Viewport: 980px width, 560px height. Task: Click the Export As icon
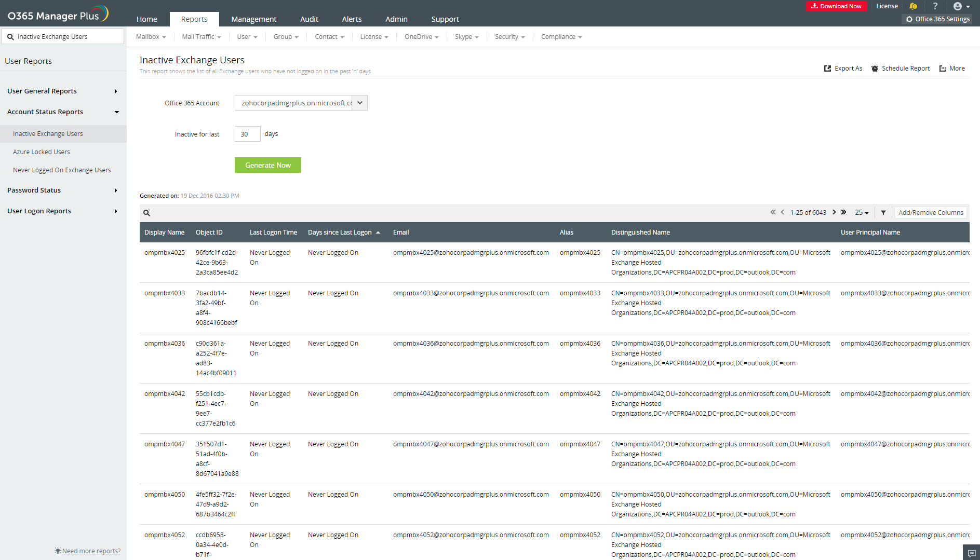(x=827, y=69)
